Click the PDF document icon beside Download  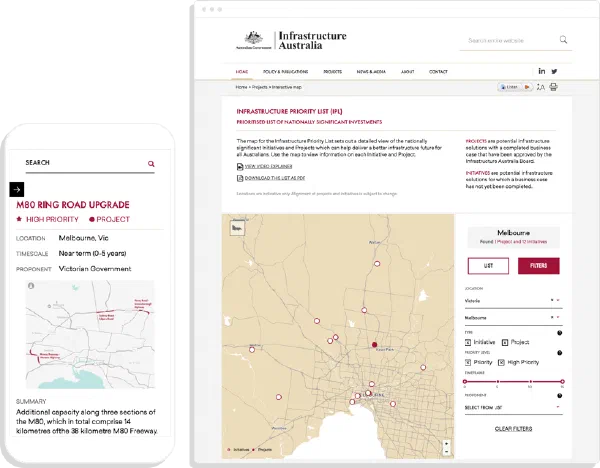coord(240,178)
